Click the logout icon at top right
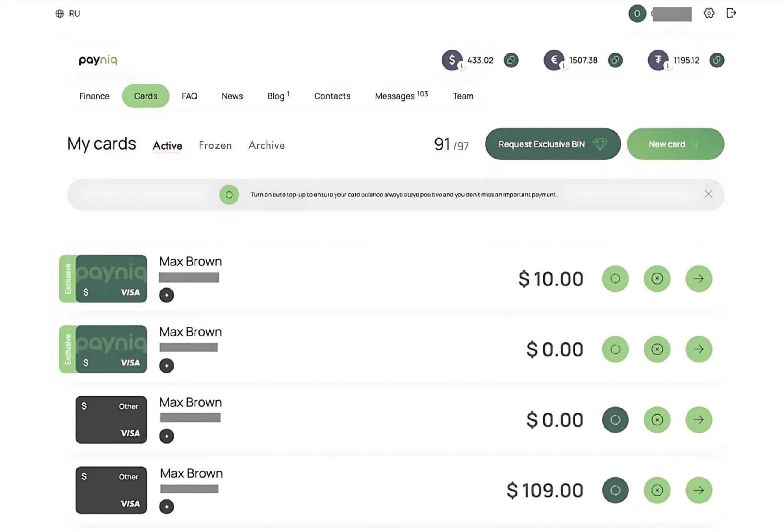 pos(731,13)
